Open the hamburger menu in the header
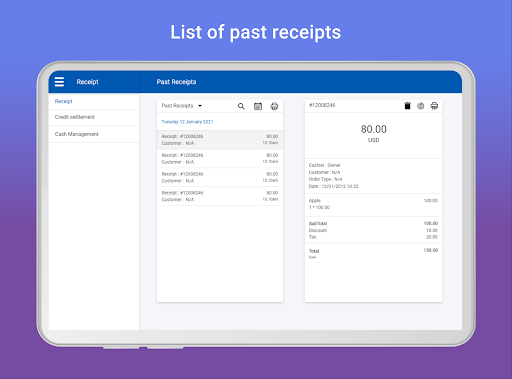 click(59, 82)
